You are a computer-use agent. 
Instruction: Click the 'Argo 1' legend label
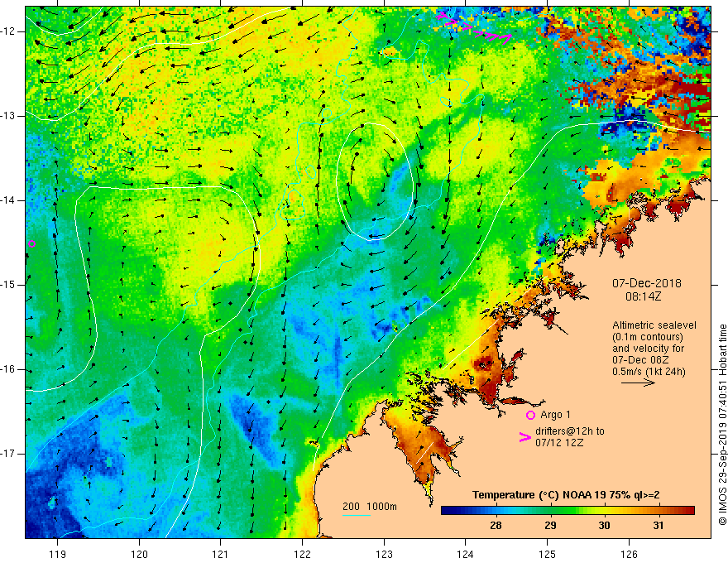555,415
